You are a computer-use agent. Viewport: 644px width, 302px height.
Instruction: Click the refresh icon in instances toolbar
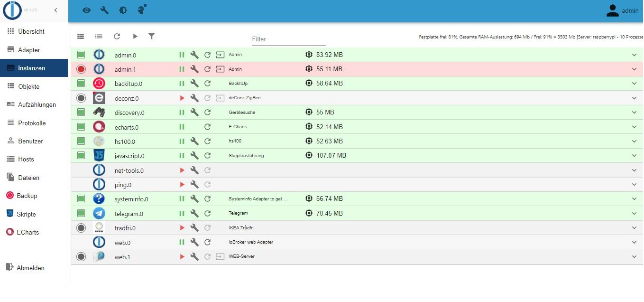tap(117, 36)
